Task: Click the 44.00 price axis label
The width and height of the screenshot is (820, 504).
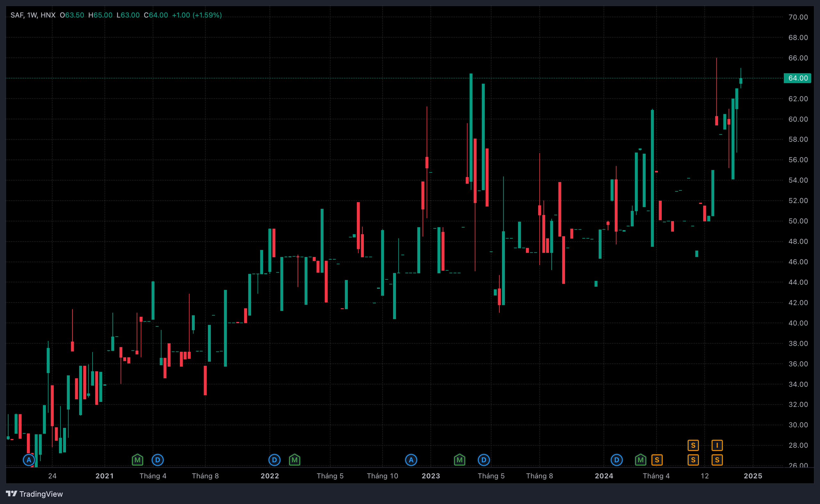Action: 798,282
